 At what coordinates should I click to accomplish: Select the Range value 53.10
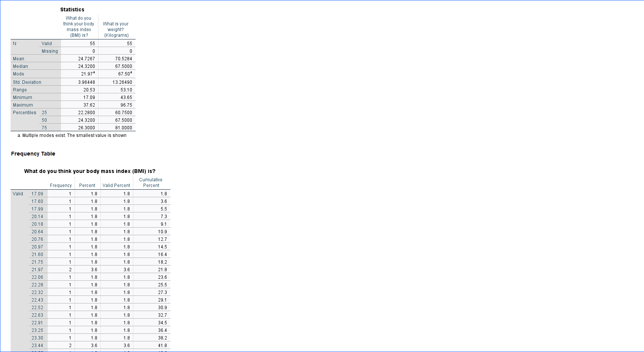coord(125,90)
